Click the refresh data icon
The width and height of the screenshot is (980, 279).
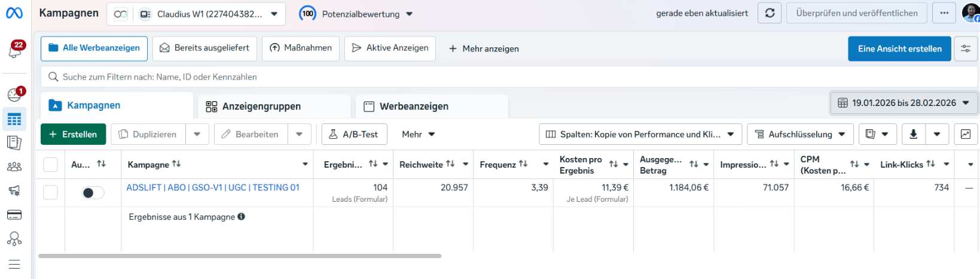coord(770,13)
